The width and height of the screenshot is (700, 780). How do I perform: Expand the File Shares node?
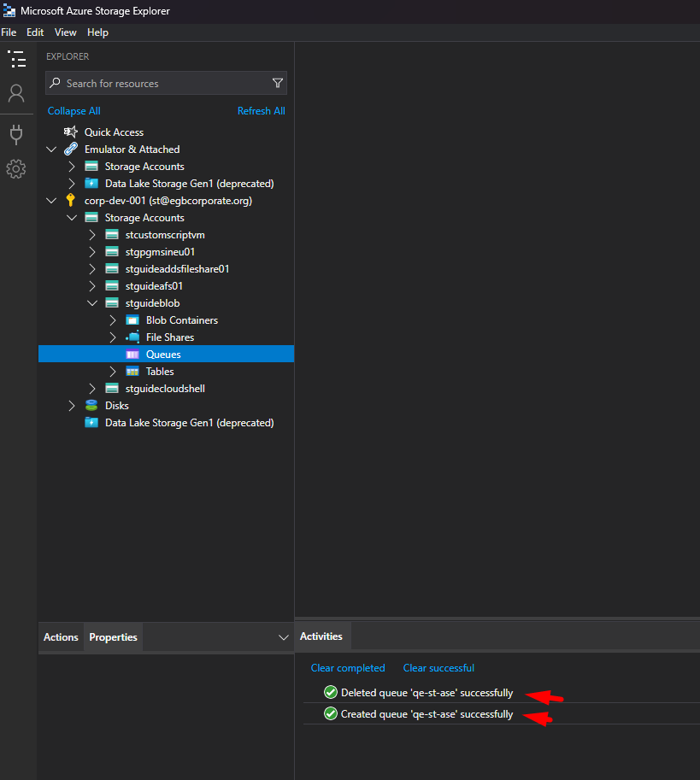(x=113, y=337)
